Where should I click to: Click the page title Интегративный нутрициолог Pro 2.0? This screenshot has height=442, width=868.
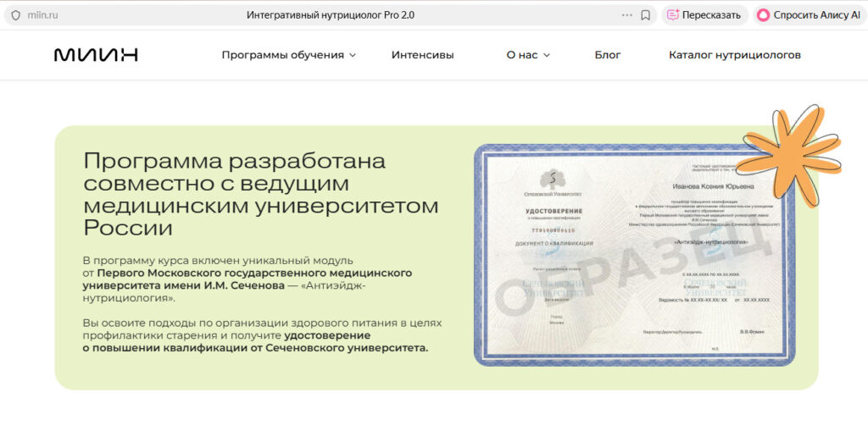(331, 15)
